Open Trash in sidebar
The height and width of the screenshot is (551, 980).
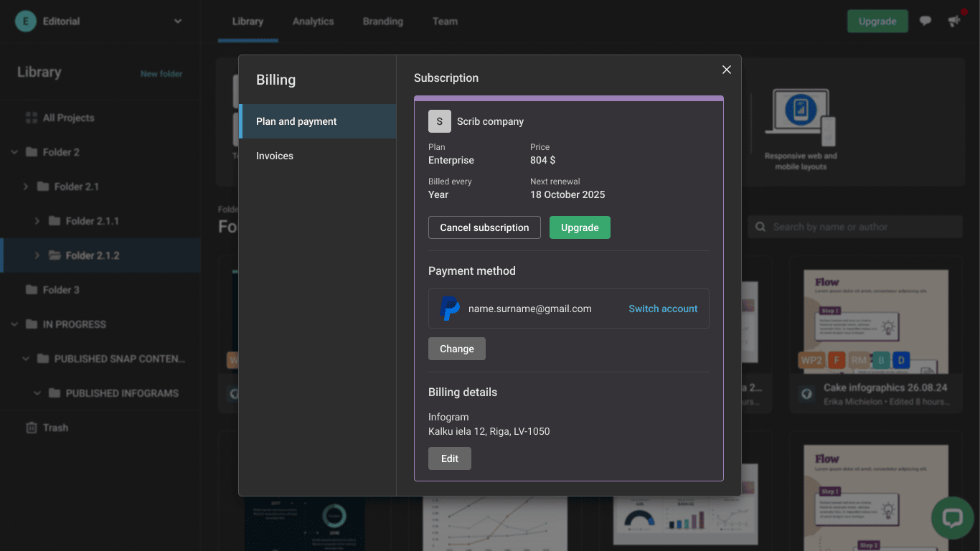point(100,428)
